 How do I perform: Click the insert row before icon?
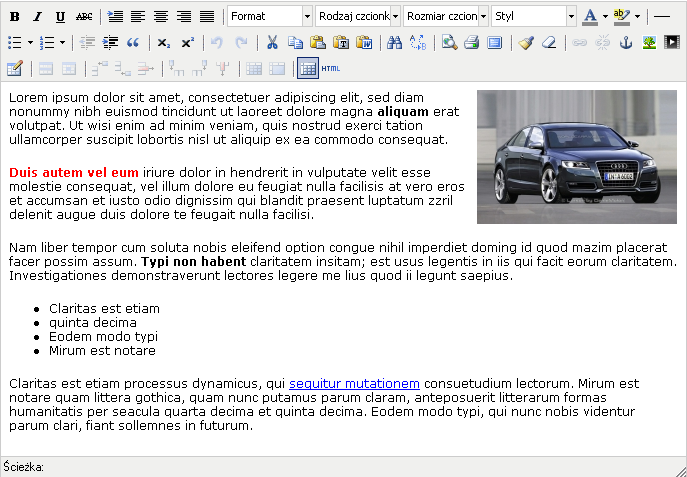click(99, 69)
